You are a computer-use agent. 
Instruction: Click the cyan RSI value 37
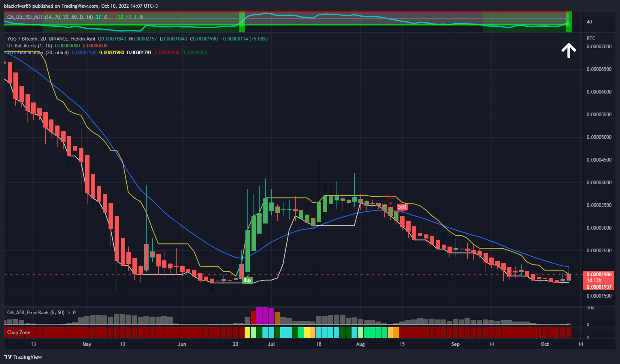tap(99, 17)
